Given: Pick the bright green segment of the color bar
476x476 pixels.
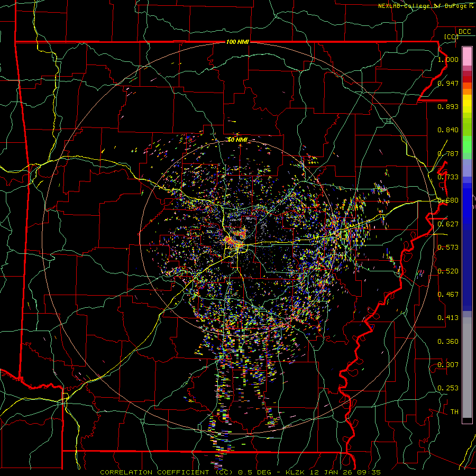Looking at the screenshot, I should coord(467,145).
